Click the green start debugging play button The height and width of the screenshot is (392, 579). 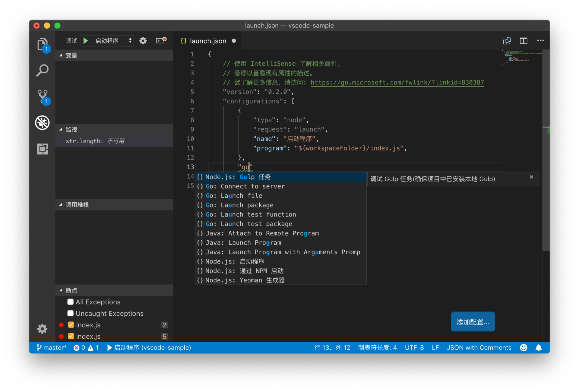click(86, 41)
